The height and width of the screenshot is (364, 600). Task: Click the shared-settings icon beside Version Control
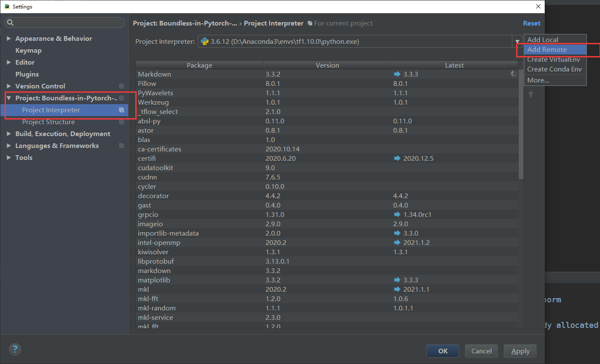pyautogui.click(x=121, y=86)
